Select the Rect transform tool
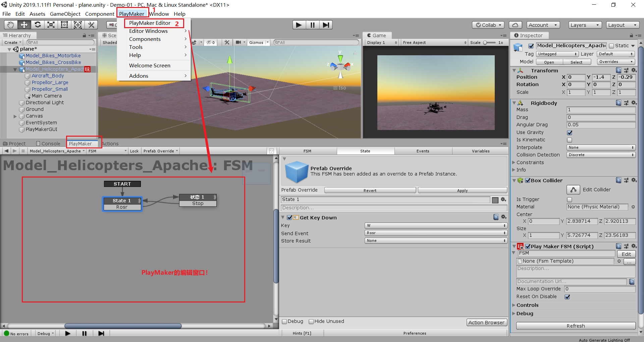 64,24
